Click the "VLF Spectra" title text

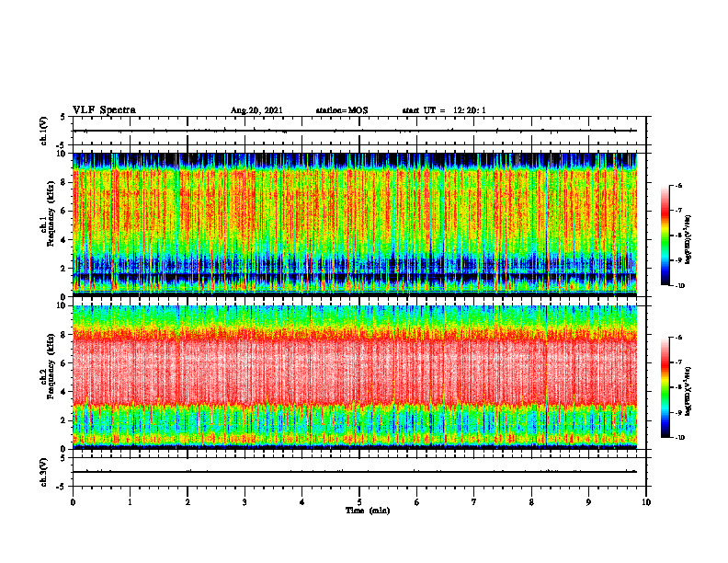[x=104, y=110]
